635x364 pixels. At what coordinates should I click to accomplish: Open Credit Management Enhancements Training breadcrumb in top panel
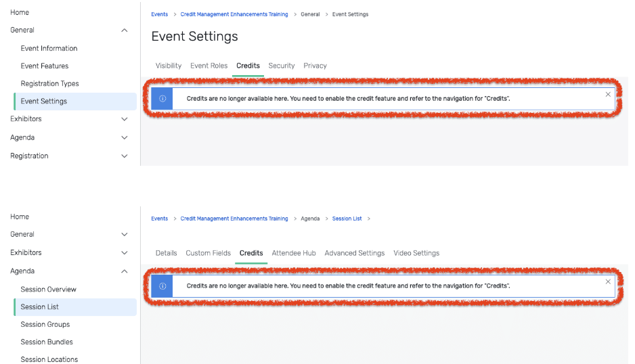[234, 14]
